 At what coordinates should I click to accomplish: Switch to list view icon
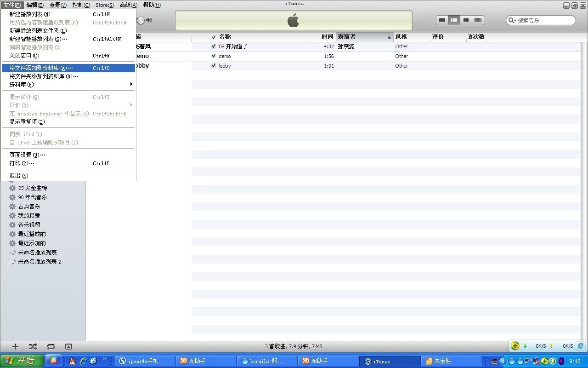click(442, 20)
